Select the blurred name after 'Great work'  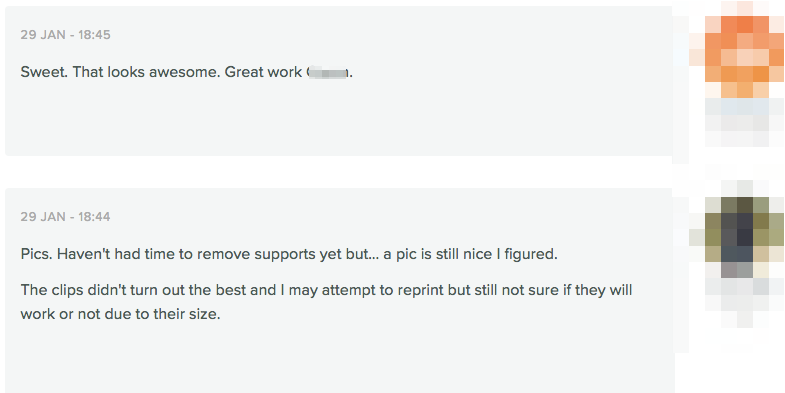(327, 73)
